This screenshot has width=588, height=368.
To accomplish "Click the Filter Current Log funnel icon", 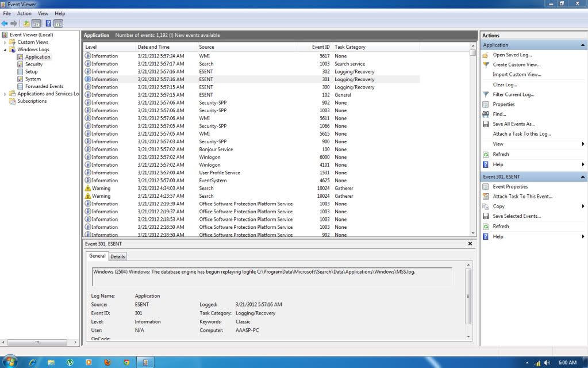I will 486,94.
